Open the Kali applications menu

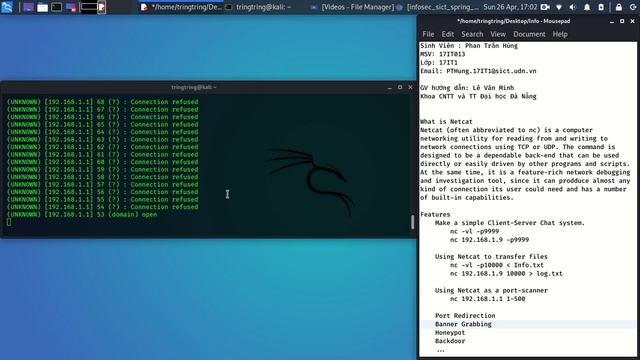pyautogui.click(x=7, y=7)
